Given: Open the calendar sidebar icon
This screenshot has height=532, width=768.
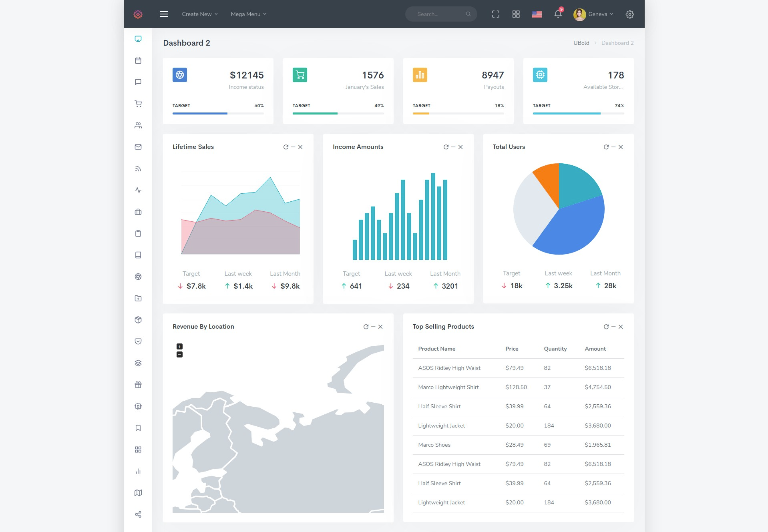Looking at the screenshot, I should (x=138, y=60).
